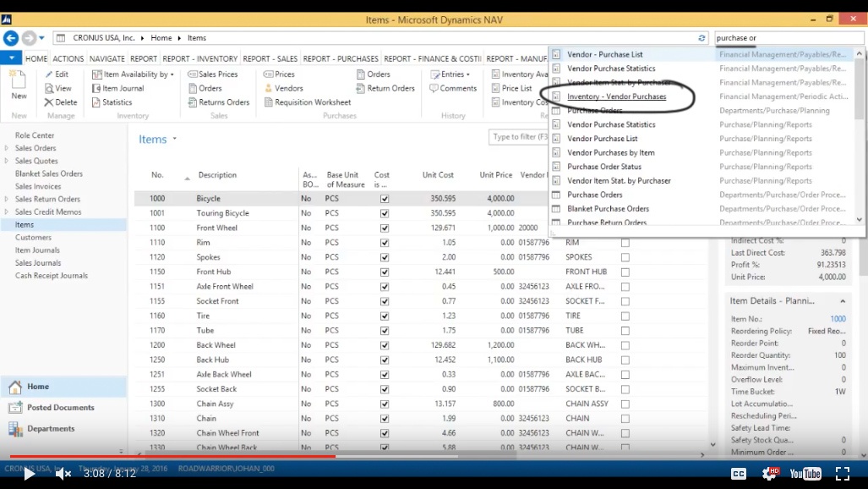The width and height of the screenshot is (868, 489).
Task: Toggle Cost is Adjusted checkbox for Touring Bicycle
Action: coord(385,213)
